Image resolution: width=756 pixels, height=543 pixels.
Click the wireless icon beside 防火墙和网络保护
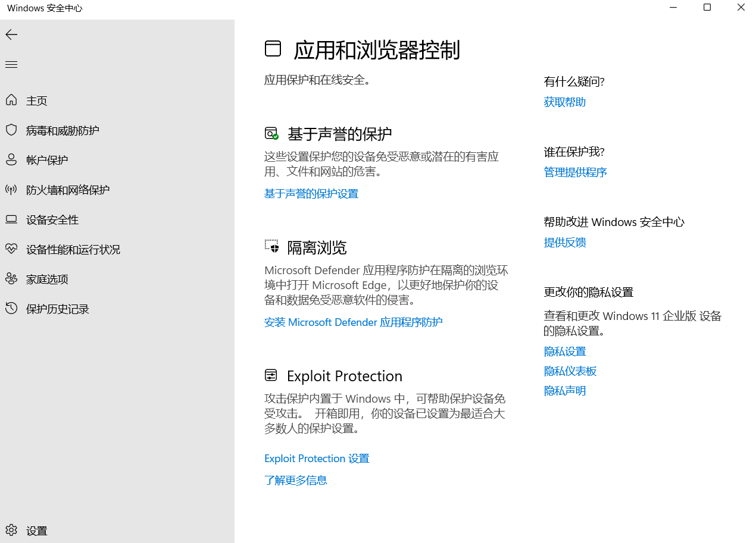[11, 190]
